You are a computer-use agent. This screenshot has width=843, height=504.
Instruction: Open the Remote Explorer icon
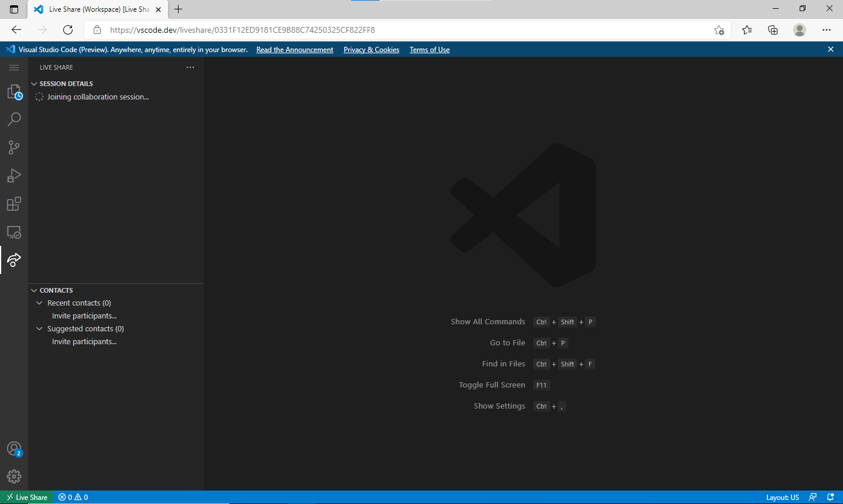pyautogui.click(x=14, y=232)
